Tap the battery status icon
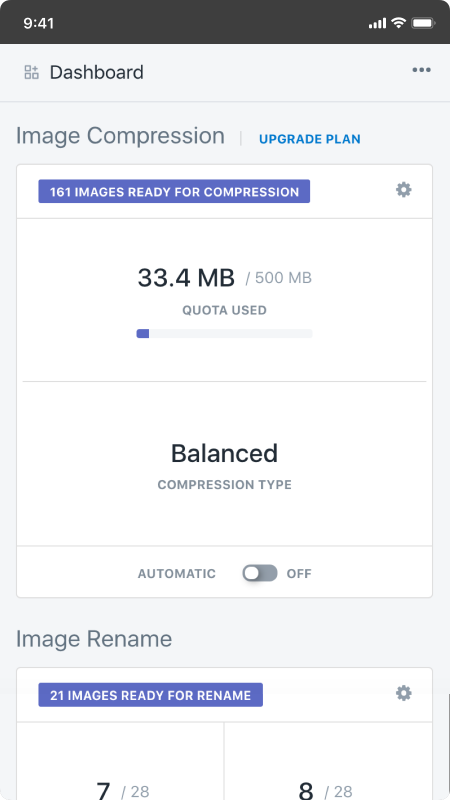 pos(423,23)
